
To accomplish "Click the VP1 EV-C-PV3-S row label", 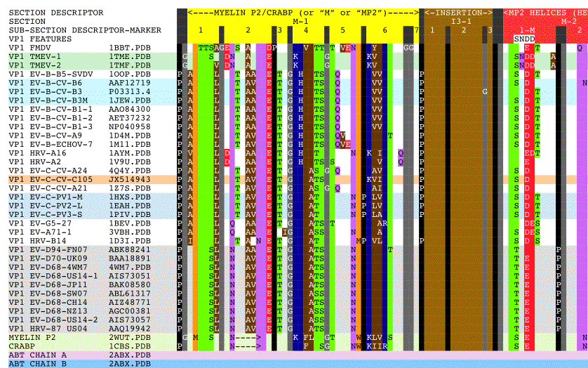I will (46, 214).
